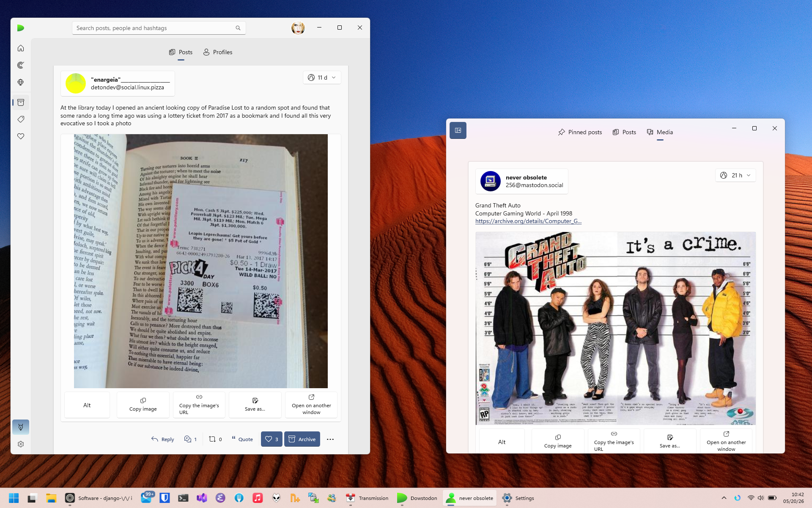Expand the 21 h visibility dropdown
Screen dimensions: 812x508
(735, 175)
